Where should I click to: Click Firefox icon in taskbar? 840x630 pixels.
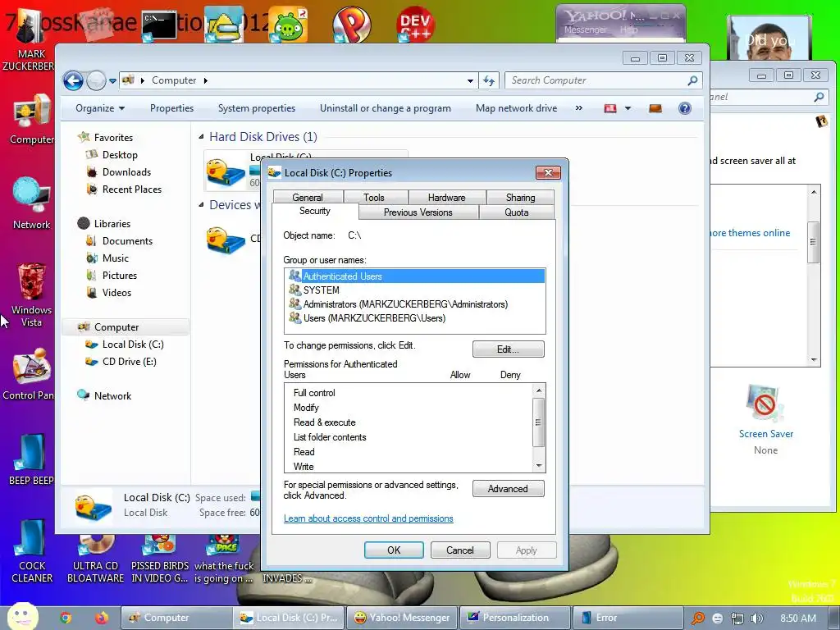click(x=101, y=618)
